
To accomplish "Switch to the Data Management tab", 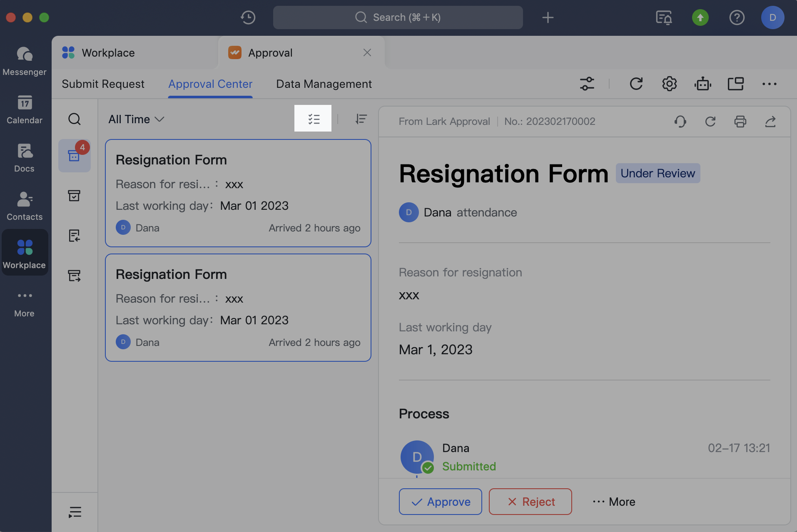I will pyautogui.click(x=324, y=84).
